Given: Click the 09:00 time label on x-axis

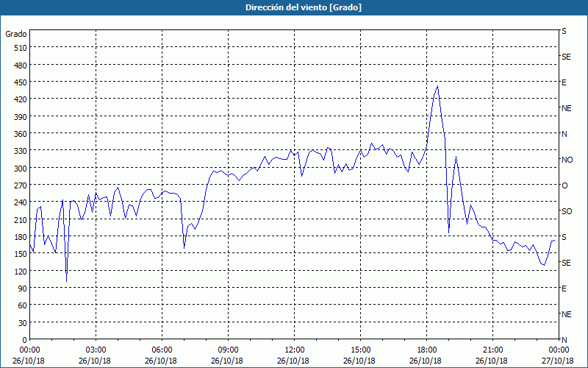Looking at the screenshot, I should pyautogui.click(x=228, y=350).
